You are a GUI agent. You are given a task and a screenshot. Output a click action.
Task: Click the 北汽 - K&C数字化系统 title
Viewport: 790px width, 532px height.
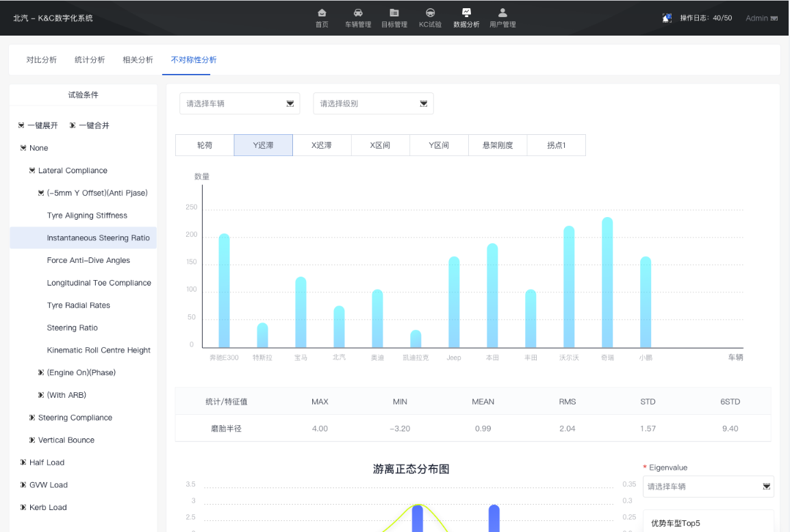point(53,18)
